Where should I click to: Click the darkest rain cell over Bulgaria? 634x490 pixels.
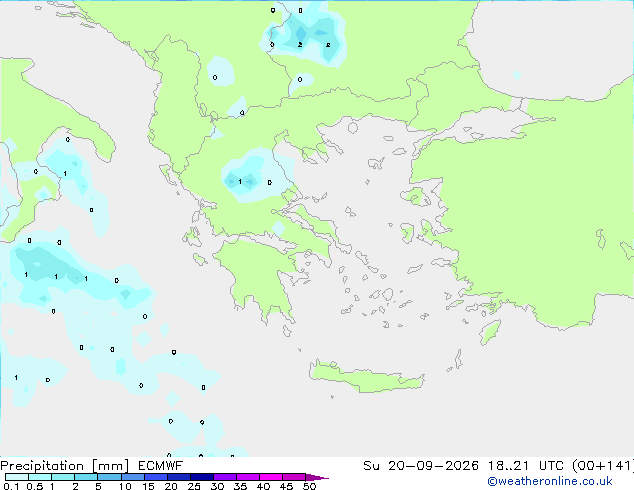click(x=300, y=34)
